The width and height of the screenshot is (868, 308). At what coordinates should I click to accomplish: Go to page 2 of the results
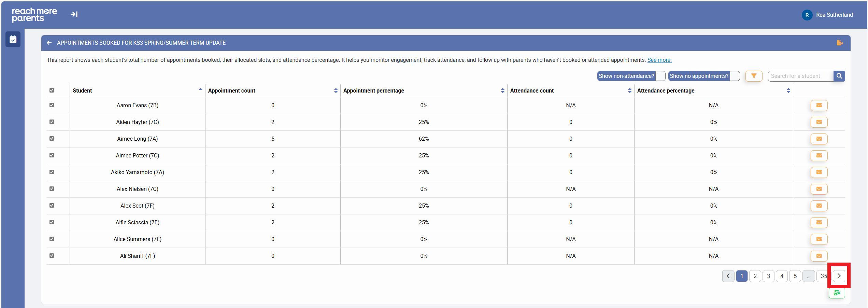pyautogui.click(x=755, y=276)
